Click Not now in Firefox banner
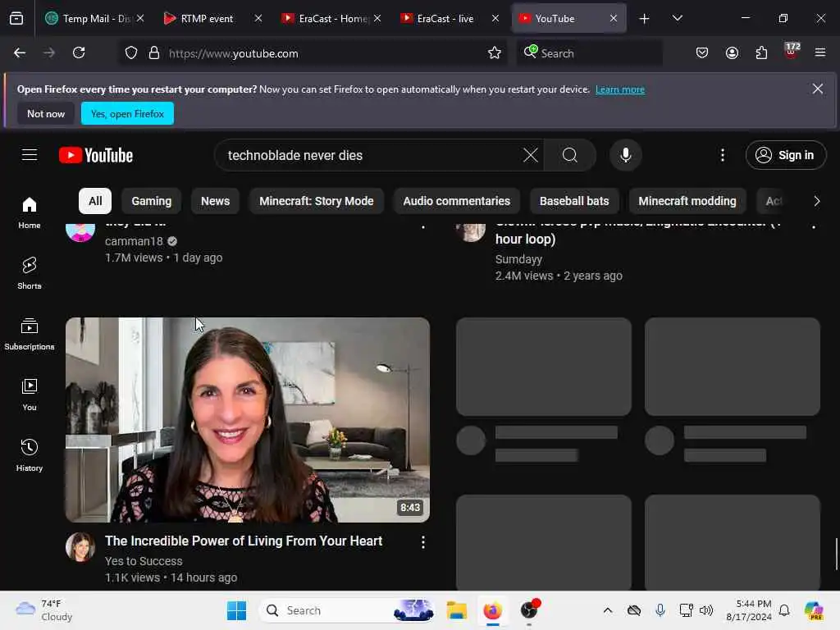The width and height of the screenshot is (840, 630). click(x=46, y=113)
